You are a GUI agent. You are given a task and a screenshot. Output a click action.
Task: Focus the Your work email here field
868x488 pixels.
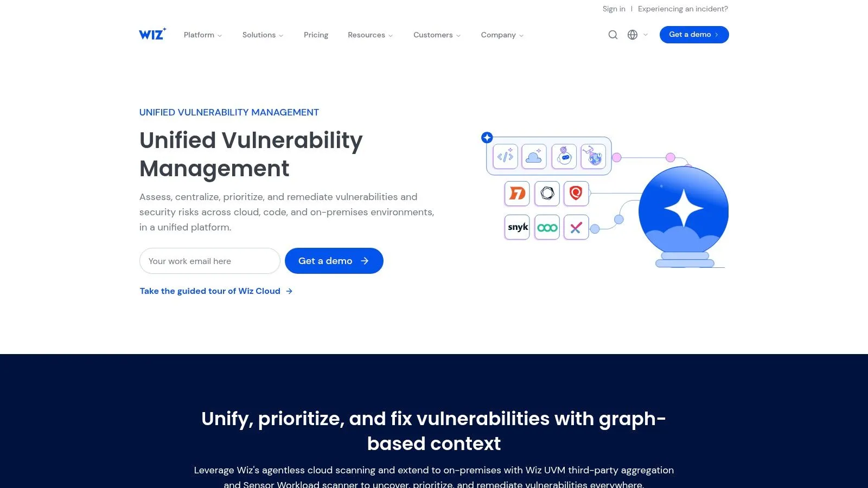(210, 261)
